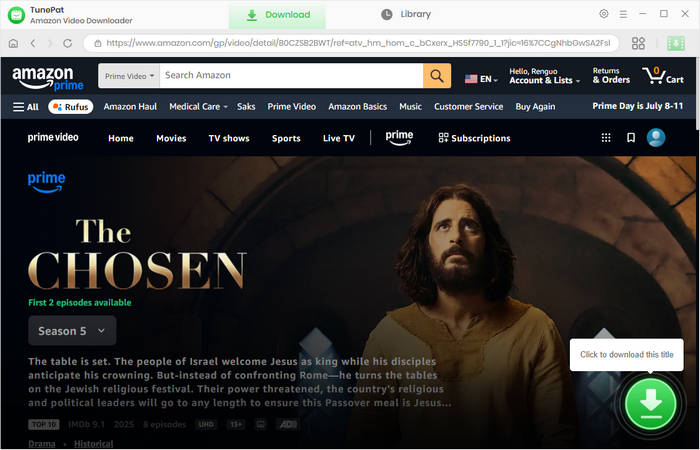700x450 pixels.
Task: Click the subtitles badge icon in metadata row
Action: [x=260, y=424]
